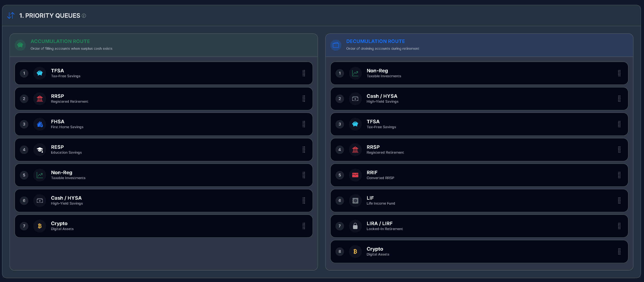Grab drag handle of Decumulation TFSA row
This screenshot has width=644, height=282.
click(619, 124)
